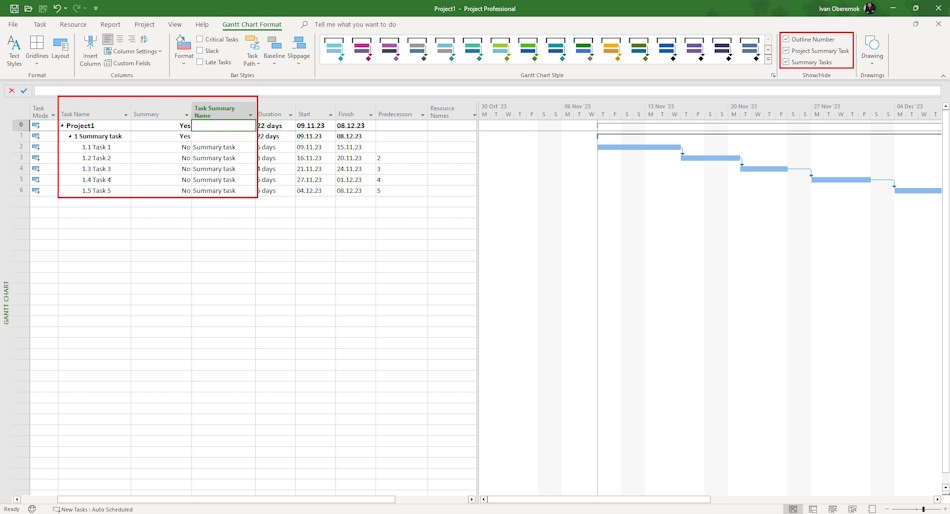Switch to the Task ribbon tab
The height and width of the screenshot is (514, 950).
coord(40,24)
